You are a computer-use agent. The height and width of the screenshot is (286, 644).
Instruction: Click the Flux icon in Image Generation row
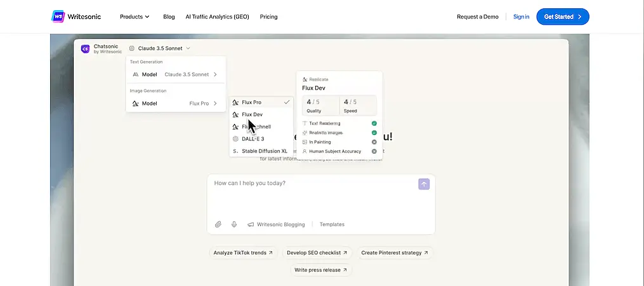(x=136, y=104)
